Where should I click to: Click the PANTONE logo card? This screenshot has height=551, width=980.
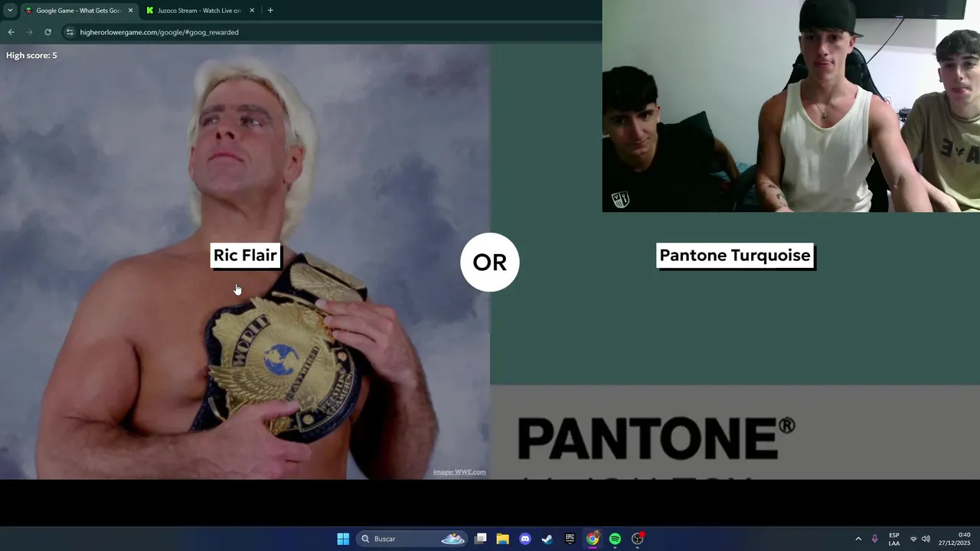click(735, 432)
